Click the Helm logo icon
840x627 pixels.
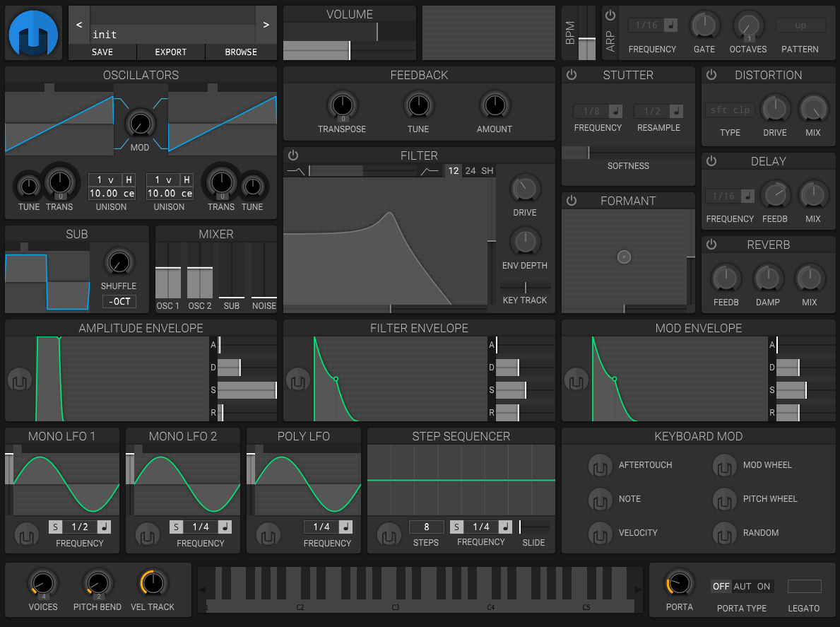(x=32, y=34)
